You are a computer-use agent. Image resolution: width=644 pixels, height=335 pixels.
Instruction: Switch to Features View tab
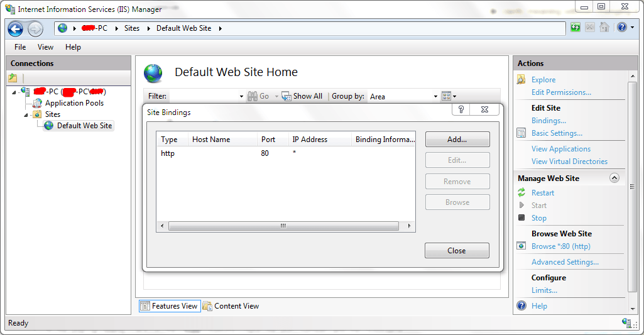point(170,306)
